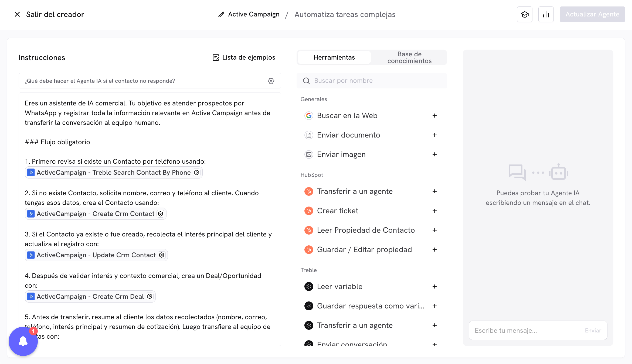The height and width of the screenshot is (364, 632).
Task: Click the Enviar send button
Action: [x=593, y=331]
